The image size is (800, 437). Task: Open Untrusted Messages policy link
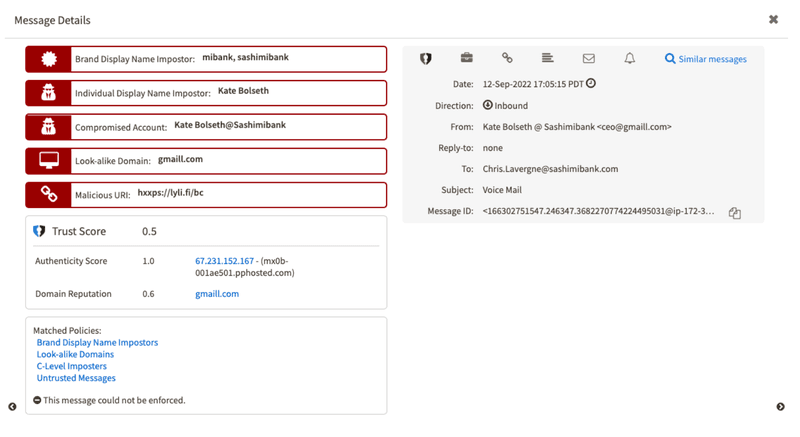(x=76, y=378)
